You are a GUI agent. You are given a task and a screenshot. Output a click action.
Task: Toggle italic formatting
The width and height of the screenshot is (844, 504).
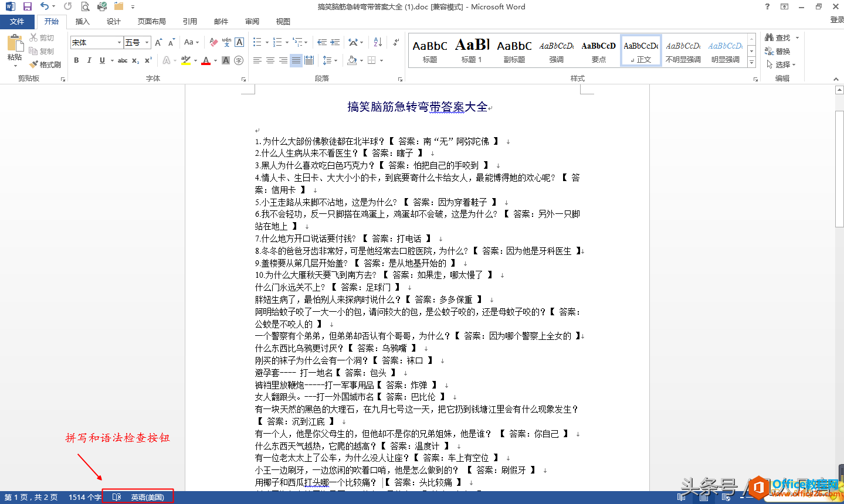89,60
